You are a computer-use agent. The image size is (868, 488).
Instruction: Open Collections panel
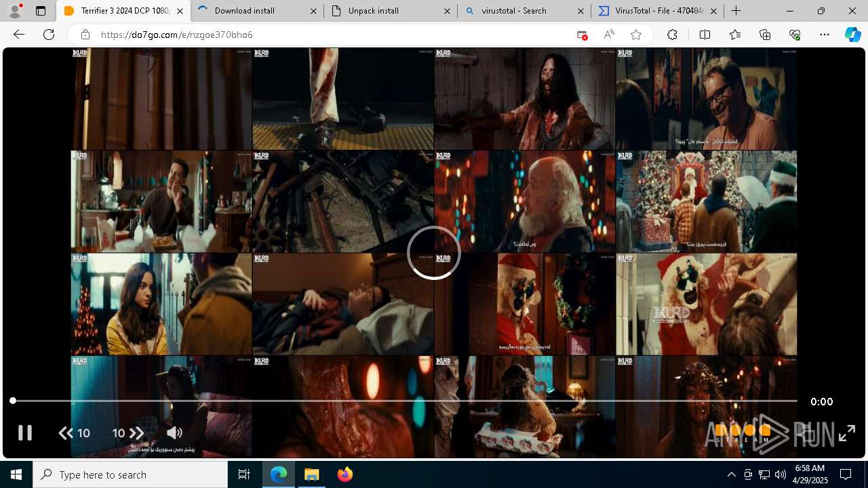click(765, 35)
